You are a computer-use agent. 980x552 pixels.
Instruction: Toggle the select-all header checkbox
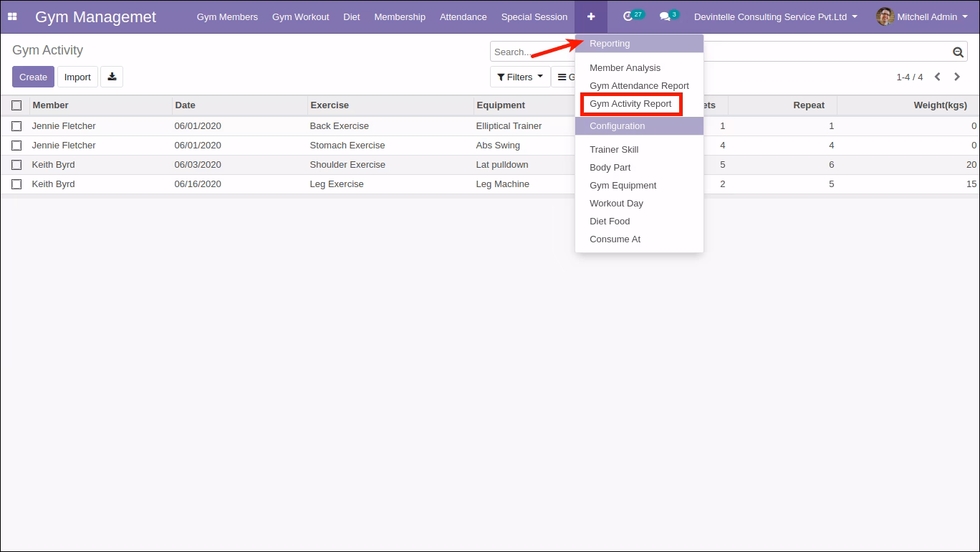click(16, 105)
